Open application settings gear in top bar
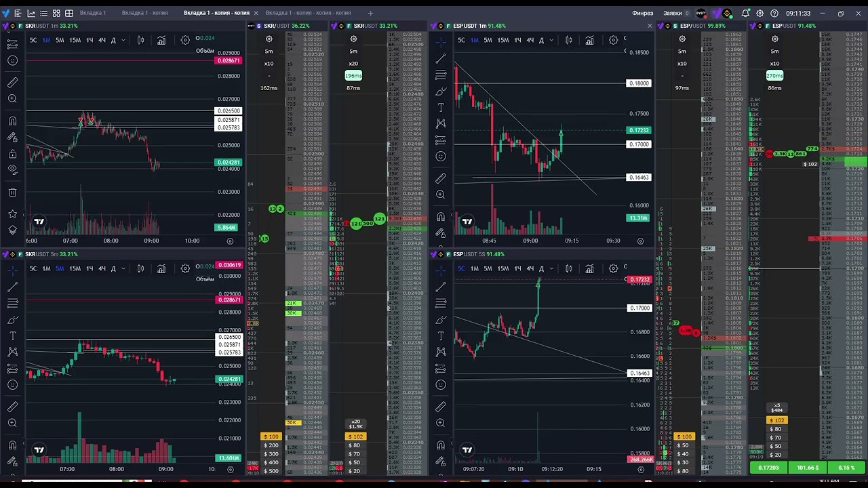The width and height of the screenshot is (868, 488). pos(760,13)
